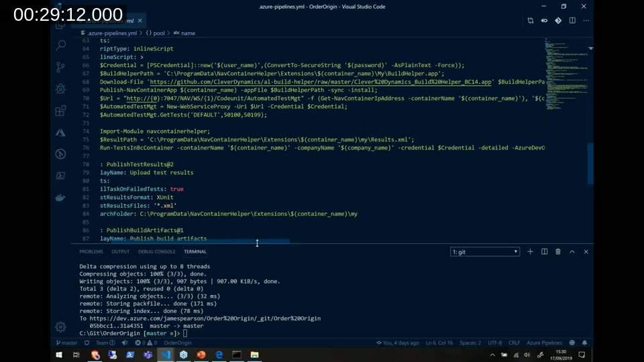Change language mode 'Azure Pipelines'
Image resolution: width=644 pixels, height=362 pixels.
coord(544,343)
